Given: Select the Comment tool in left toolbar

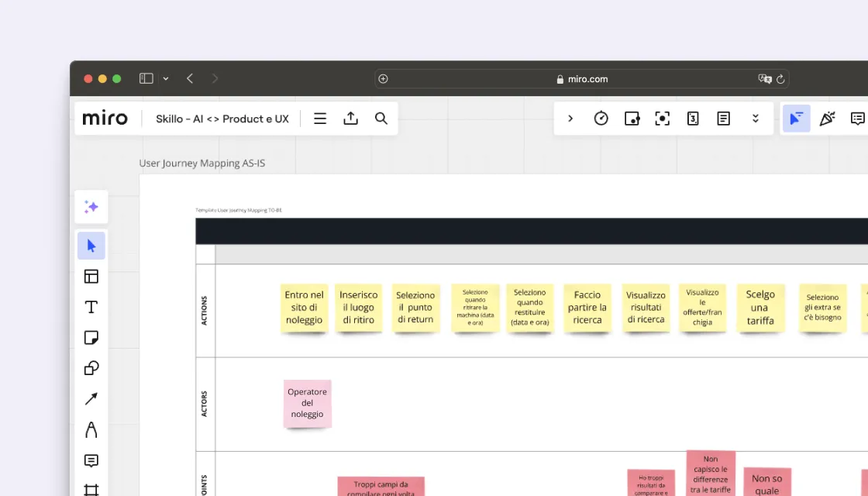Looking at the screenshot, I should 91,460.
